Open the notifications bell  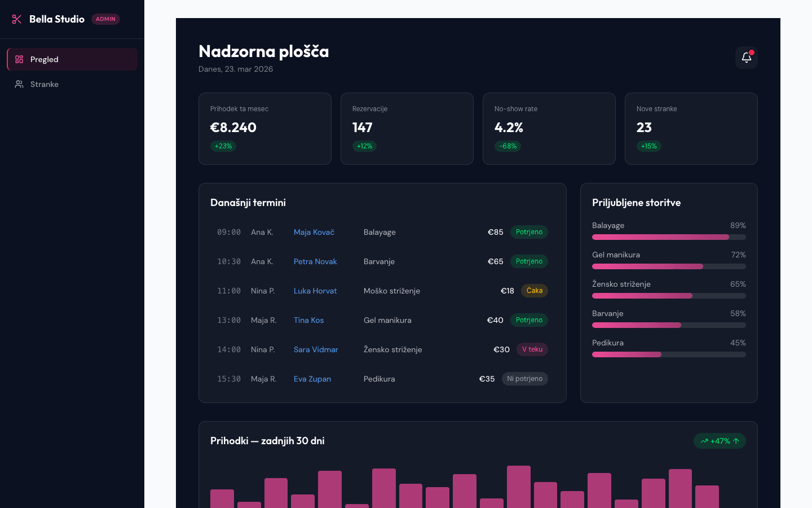[747, 58]
